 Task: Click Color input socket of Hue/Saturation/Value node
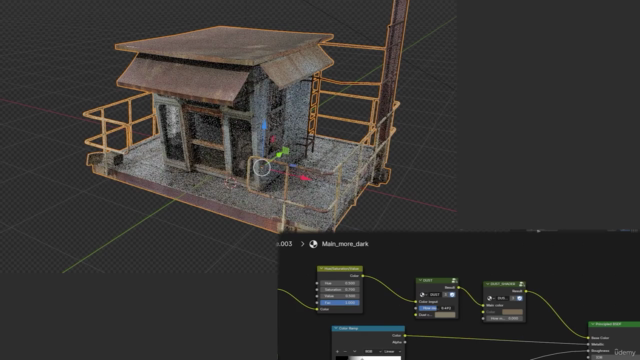pyautogui.click(x=317, y=309)
